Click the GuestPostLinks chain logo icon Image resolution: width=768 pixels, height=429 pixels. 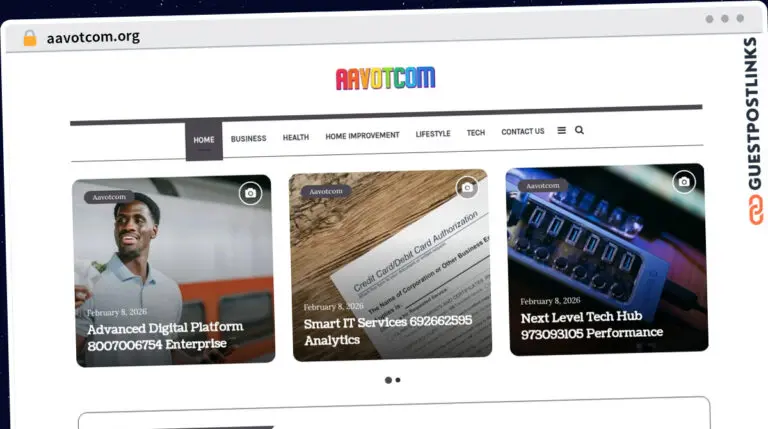[752, 210]
